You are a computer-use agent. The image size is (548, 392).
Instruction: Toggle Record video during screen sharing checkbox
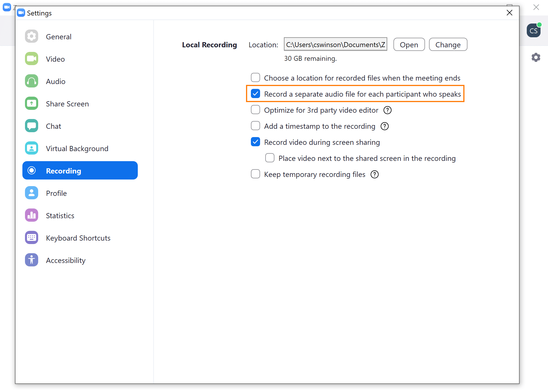coord(255,142)
